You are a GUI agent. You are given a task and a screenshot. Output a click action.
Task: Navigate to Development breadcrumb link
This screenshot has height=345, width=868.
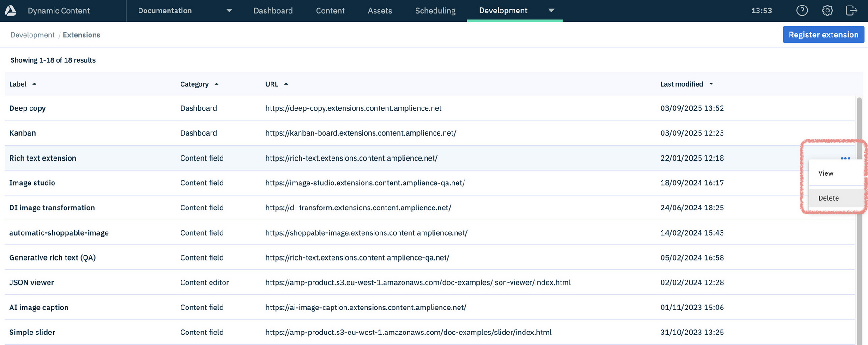[x=32, y=35]
